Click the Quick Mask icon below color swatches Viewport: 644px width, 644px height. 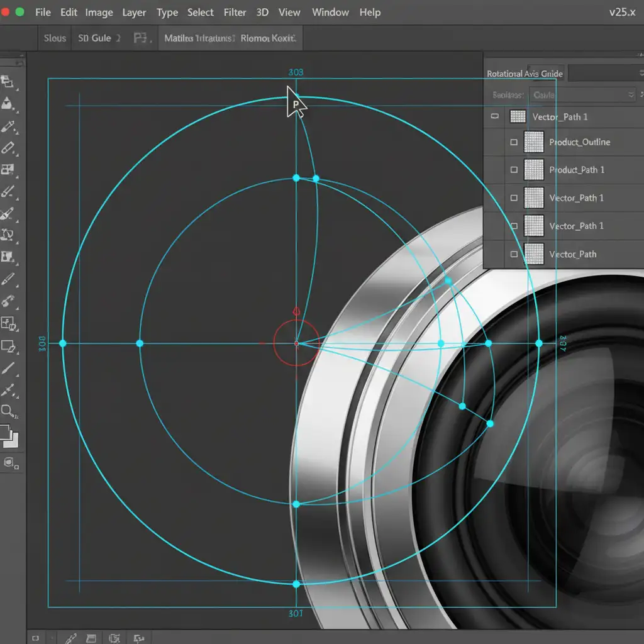9,463
